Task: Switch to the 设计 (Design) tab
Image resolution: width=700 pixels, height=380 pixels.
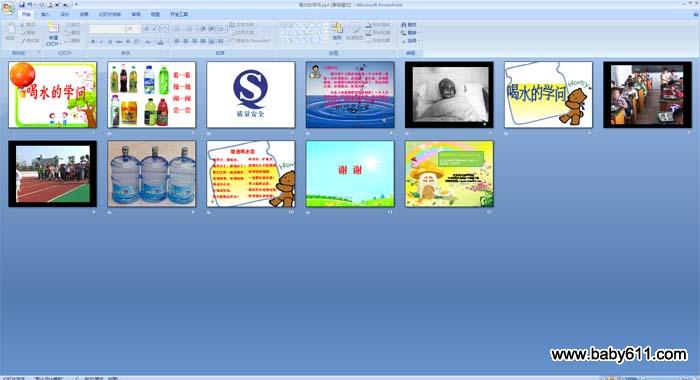Action: pyautogui.click(x=65, y=14)
